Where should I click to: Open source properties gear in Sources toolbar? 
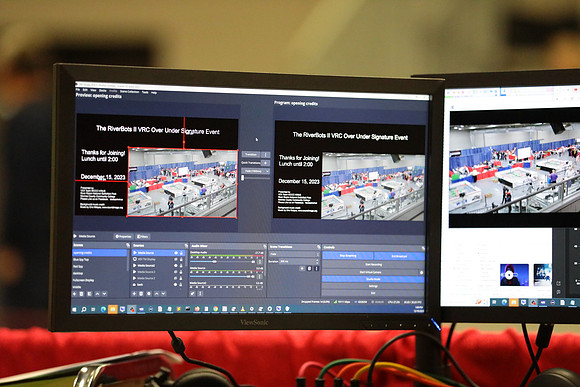click(x=149, y=294)
